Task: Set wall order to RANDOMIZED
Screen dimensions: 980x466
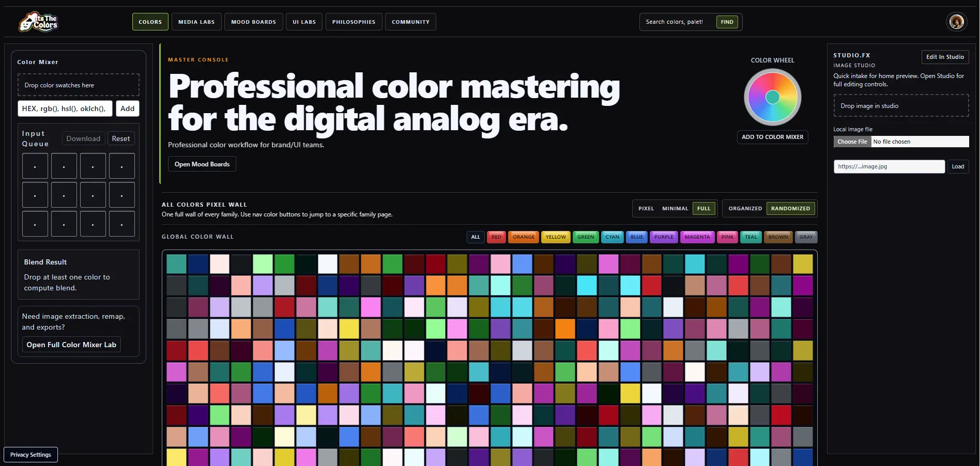Action: 790,208
